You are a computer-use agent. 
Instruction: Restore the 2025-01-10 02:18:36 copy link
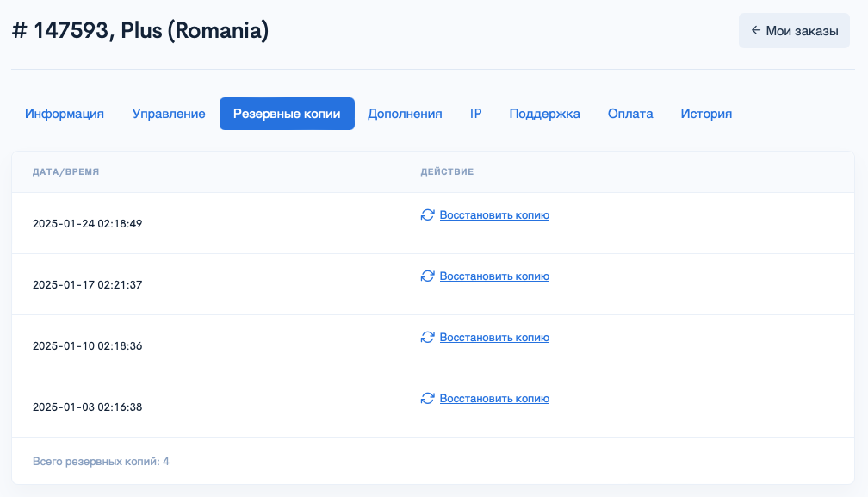point(494,337)
